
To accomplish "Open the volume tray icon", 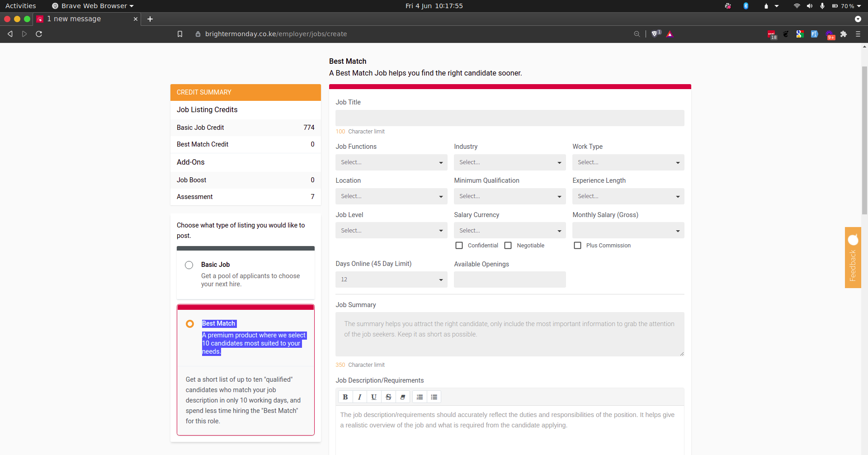I will [810, 6].
